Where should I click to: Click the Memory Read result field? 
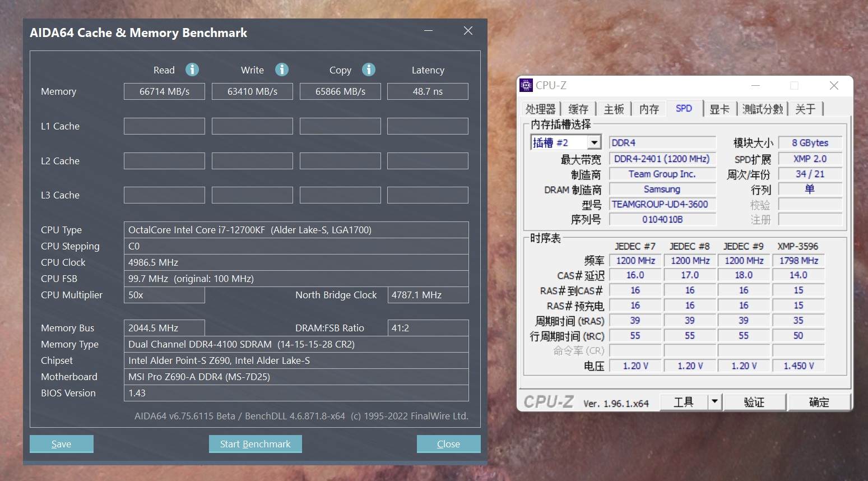(x=164, y=91)
